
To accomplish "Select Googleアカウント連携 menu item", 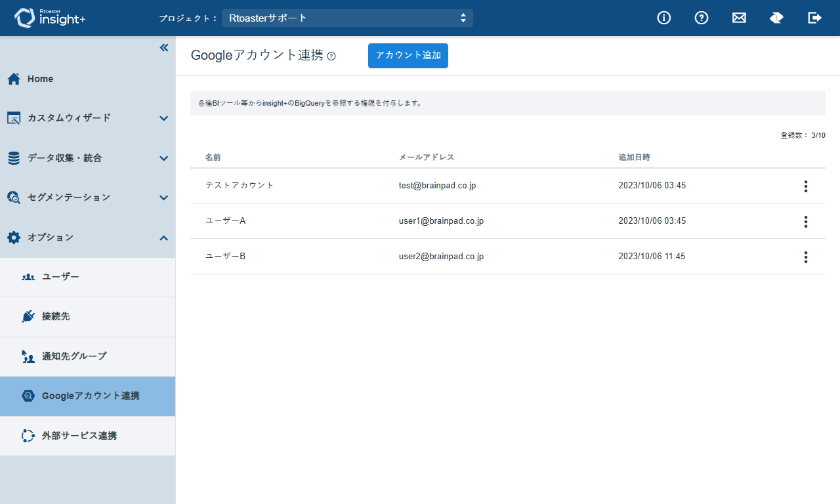I will pyautogui.click(x=88, y=396).
